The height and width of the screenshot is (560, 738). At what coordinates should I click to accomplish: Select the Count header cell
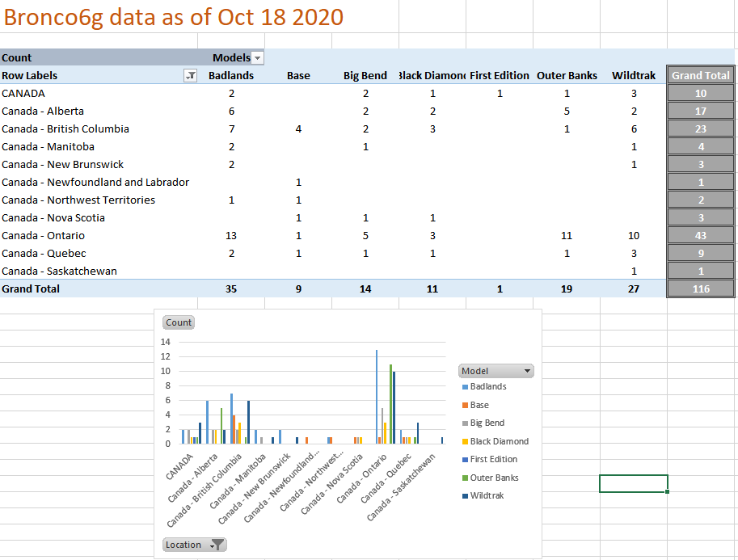pyautogui.click(x=99, y=58)
